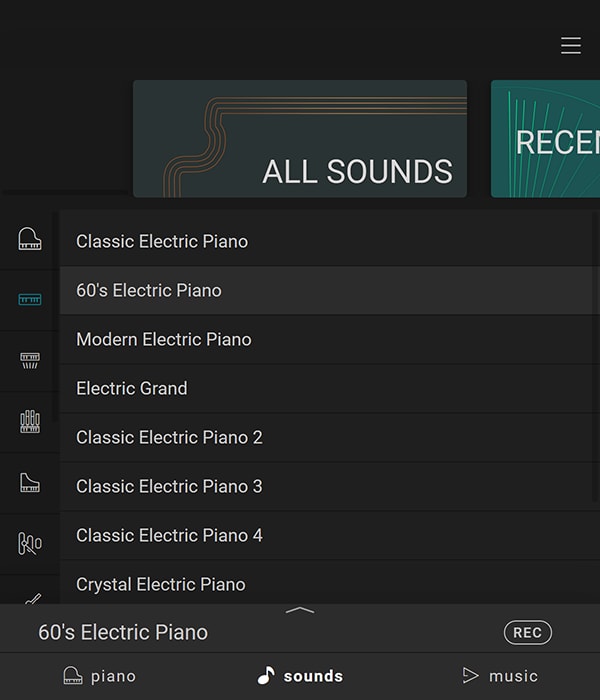The image size is (600, 700).
Task: Open the hamburger menu icon
Action: (x=571, y=46)
